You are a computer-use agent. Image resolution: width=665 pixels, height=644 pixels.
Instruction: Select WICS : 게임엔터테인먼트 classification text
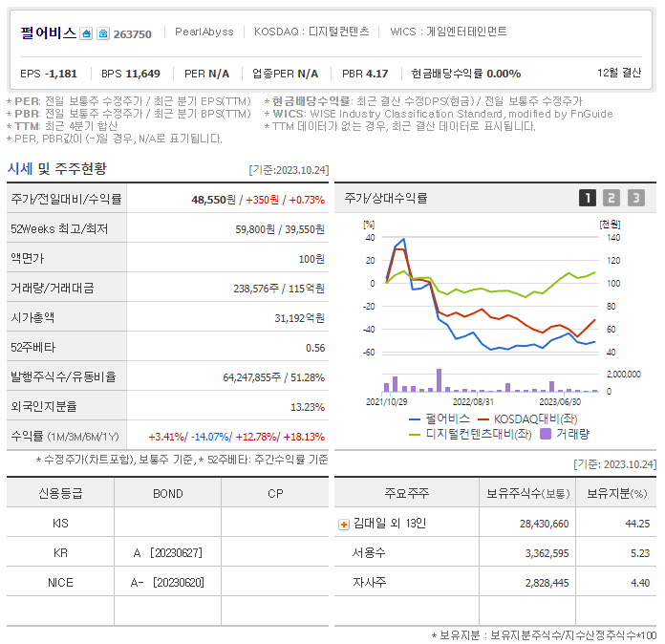tap(448, 32)
